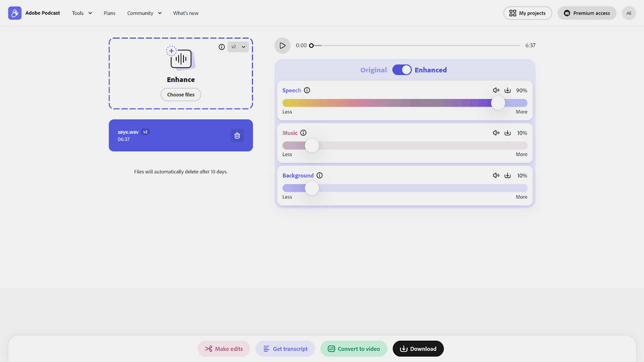Click the Background info icon
This screenshot has height=362, width=644.
319,176
